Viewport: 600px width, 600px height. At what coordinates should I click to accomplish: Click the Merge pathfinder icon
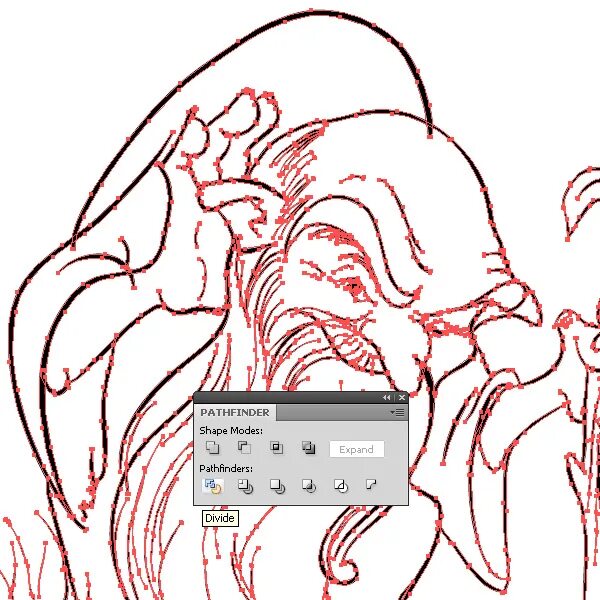277,486
